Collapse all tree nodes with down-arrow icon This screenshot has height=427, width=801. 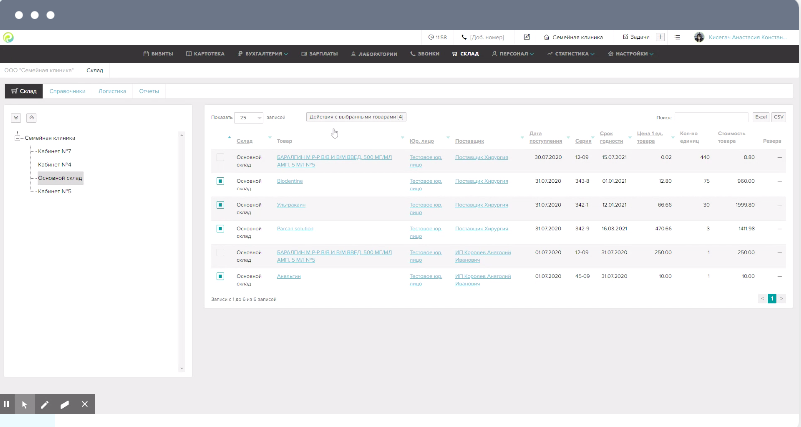[x=15, y=117]
